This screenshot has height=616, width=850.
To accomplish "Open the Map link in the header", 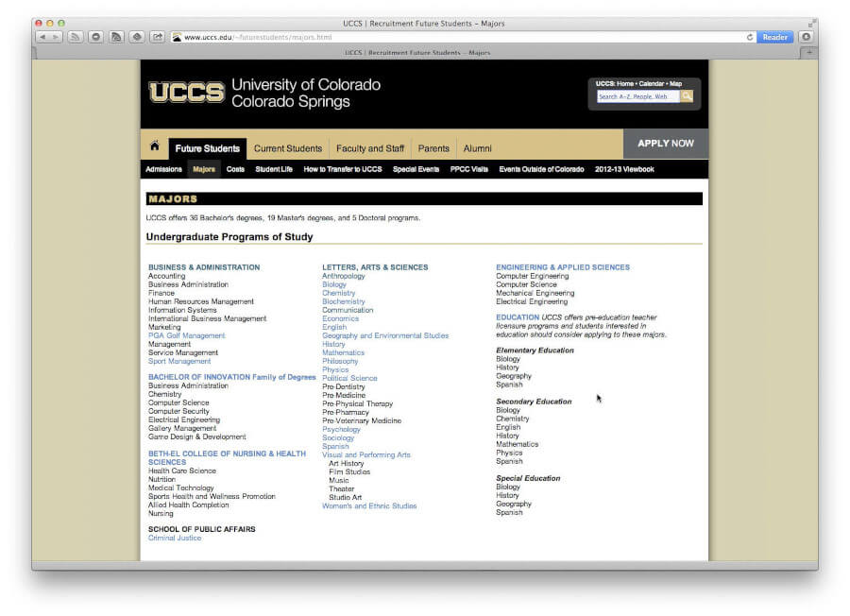I will coord(675,83).
